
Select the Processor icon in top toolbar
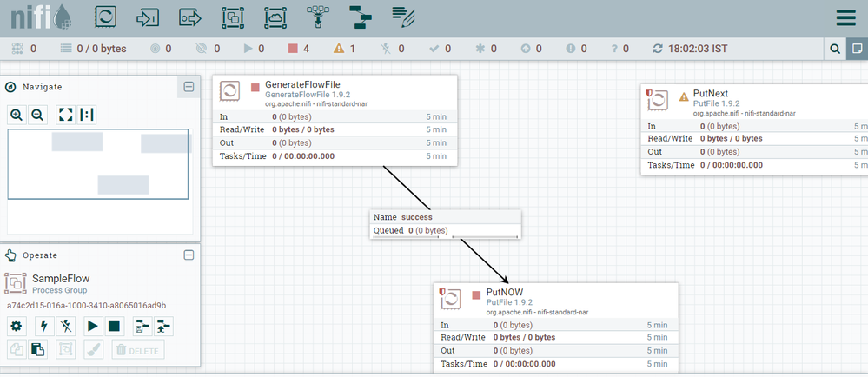point(104,17)
